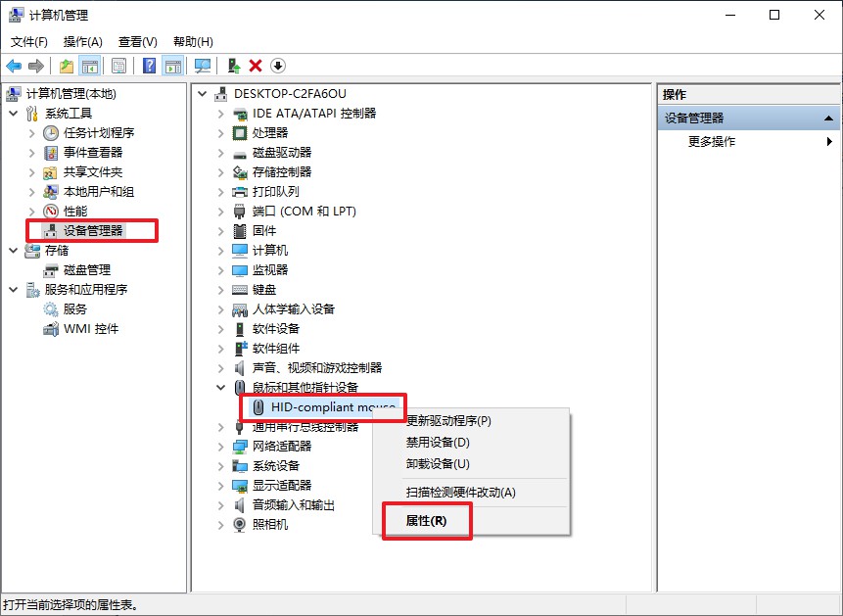
Task: Toggle the show/hide action pane button
Action: click(173, 67)
